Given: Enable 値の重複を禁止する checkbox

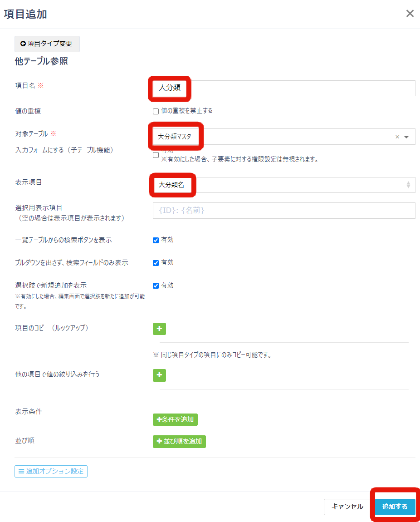Looking at the screenshot, I should click(156, 111).
